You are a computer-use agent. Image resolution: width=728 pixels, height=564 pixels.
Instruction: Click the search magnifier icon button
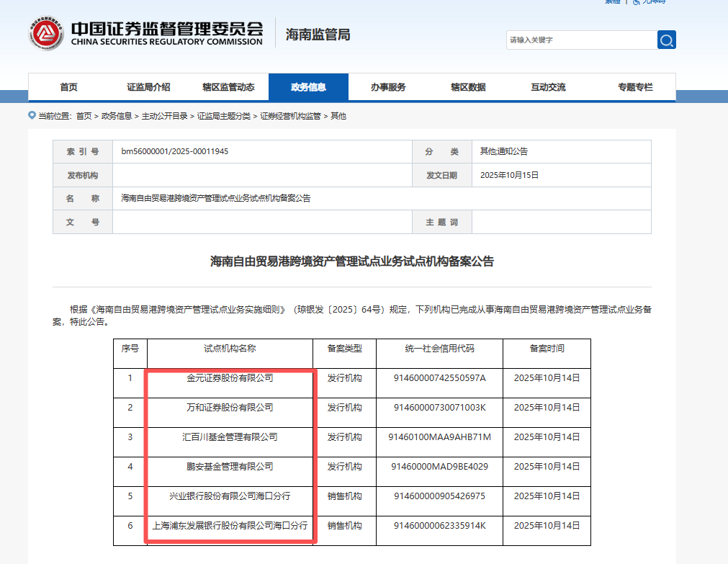(666, 40)
